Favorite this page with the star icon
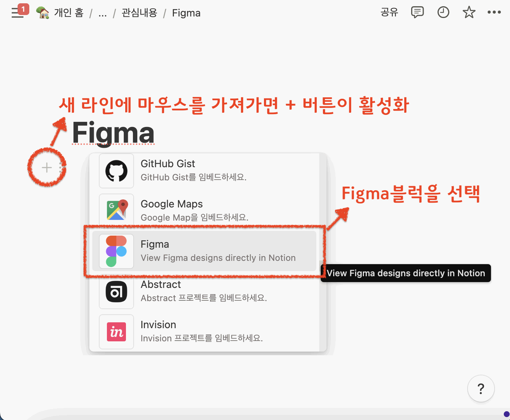This screenshot has height=420, width=510. click(469, 12)
